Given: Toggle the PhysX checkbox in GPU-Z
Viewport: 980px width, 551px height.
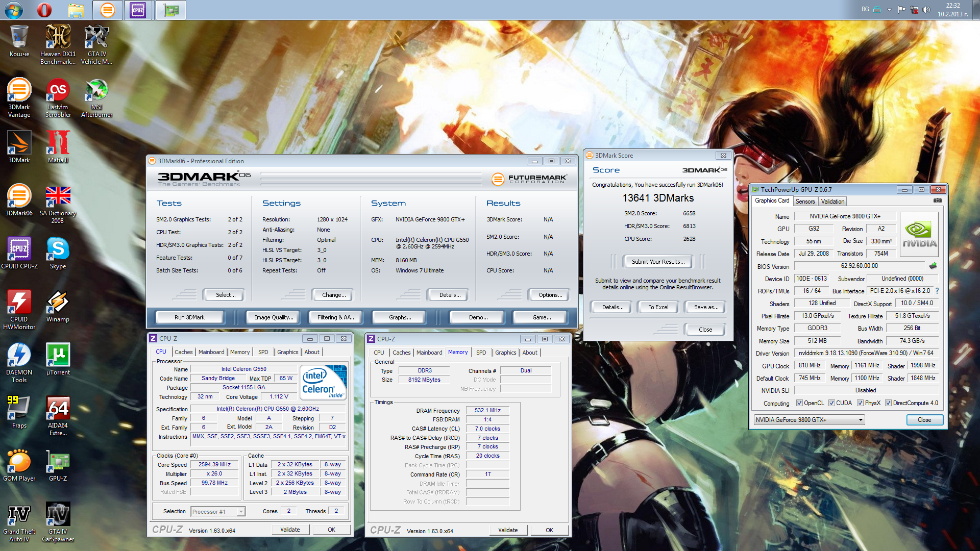Looking at the screenshot, I should click(x=860, y=403).
